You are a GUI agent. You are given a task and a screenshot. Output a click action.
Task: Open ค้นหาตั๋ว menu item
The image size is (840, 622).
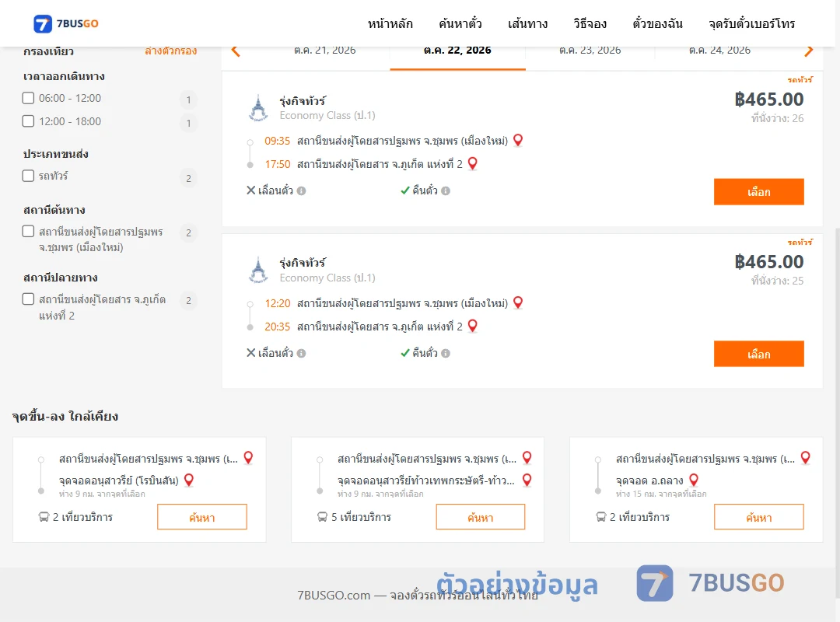coord(460,24)
